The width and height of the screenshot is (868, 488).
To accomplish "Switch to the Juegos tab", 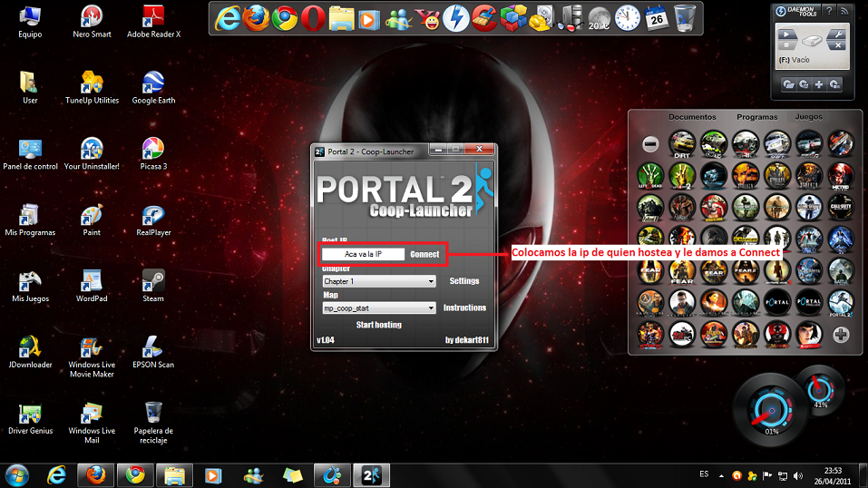I will [x=809, y=117].
